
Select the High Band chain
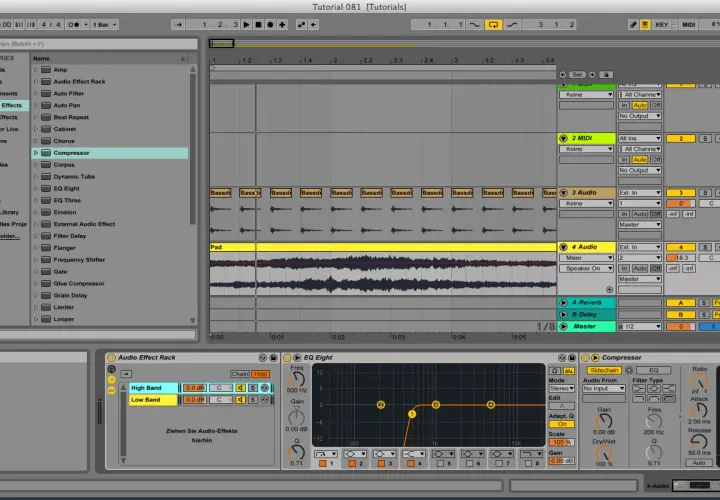click(x=153, y=388)
